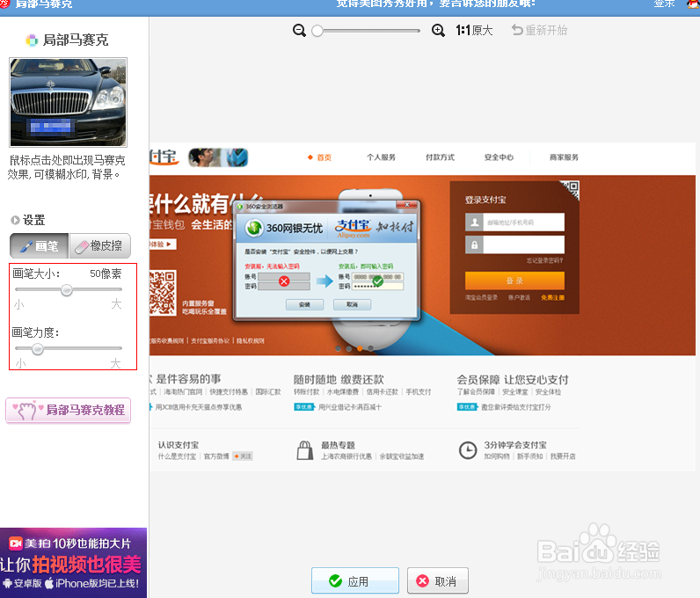Open the 付款方式 tab
Screen dimensions: 700x598
click(440, 157)
